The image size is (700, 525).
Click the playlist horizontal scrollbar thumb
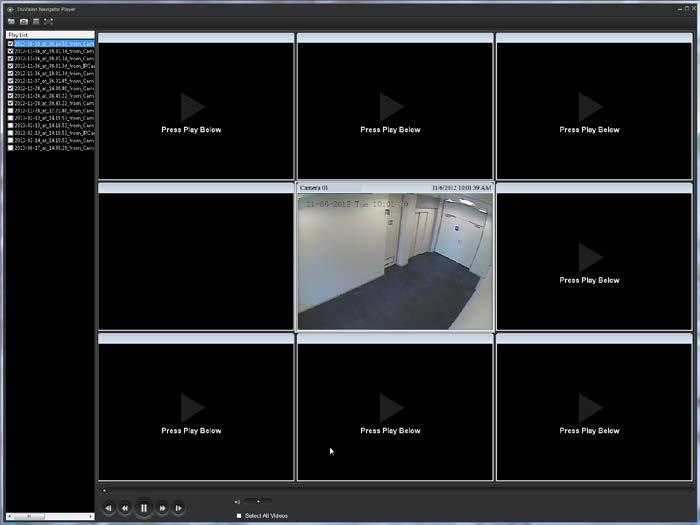point(29,516)
